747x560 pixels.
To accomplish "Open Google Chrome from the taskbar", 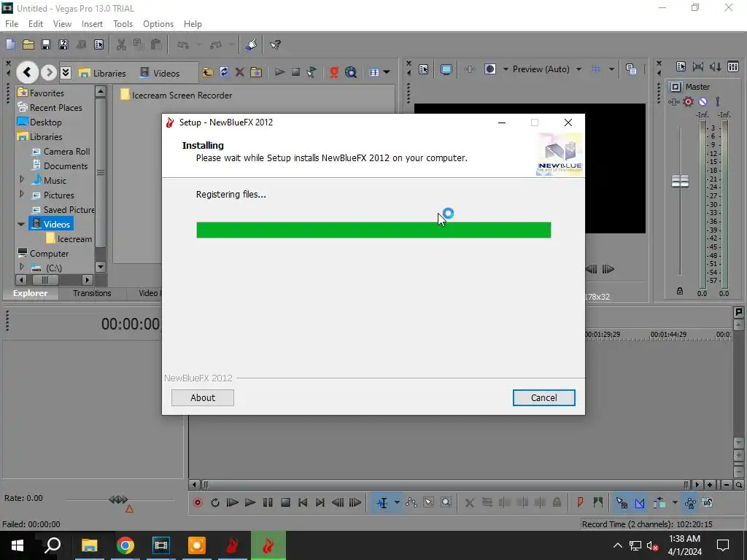I will tap(125, 545).
